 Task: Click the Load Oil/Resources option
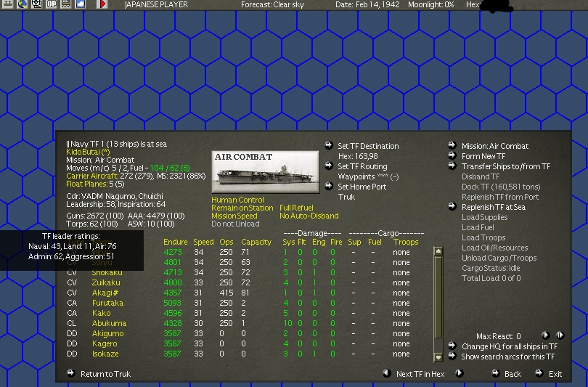(494, 248)
